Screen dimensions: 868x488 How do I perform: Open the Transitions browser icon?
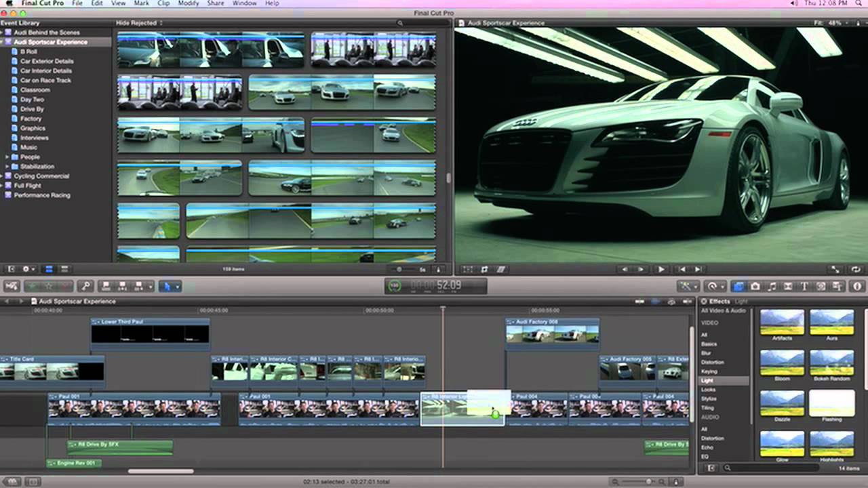[x=788, y=286]
